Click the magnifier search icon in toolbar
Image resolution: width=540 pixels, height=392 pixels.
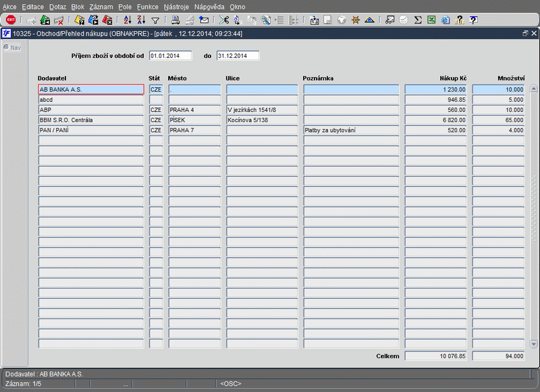pyautogui.click(x=265, y=20)
